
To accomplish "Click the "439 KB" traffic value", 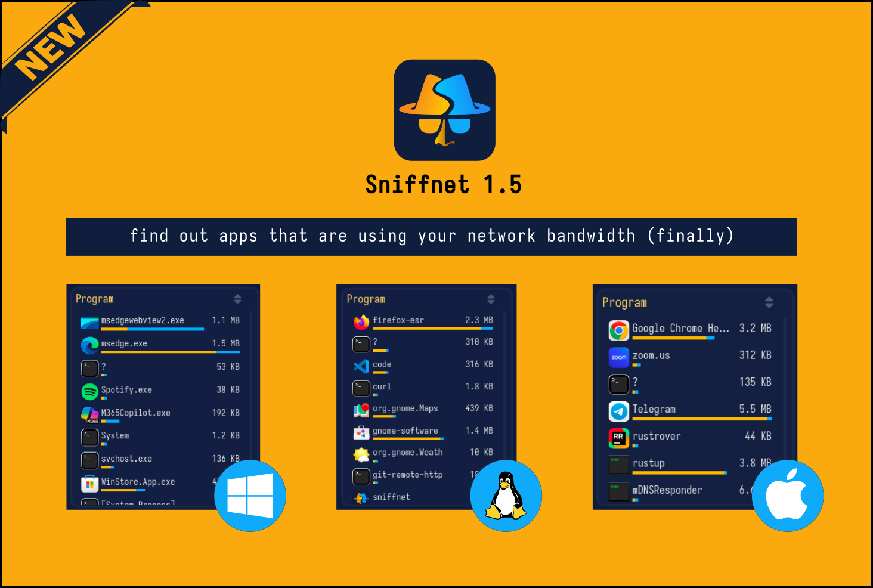I will tap(479, 408).
